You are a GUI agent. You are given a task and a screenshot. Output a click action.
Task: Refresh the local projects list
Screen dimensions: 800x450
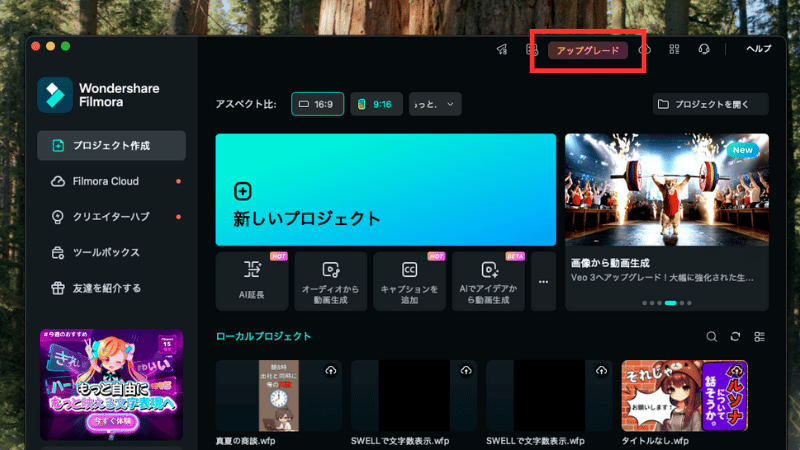point(735,337)
